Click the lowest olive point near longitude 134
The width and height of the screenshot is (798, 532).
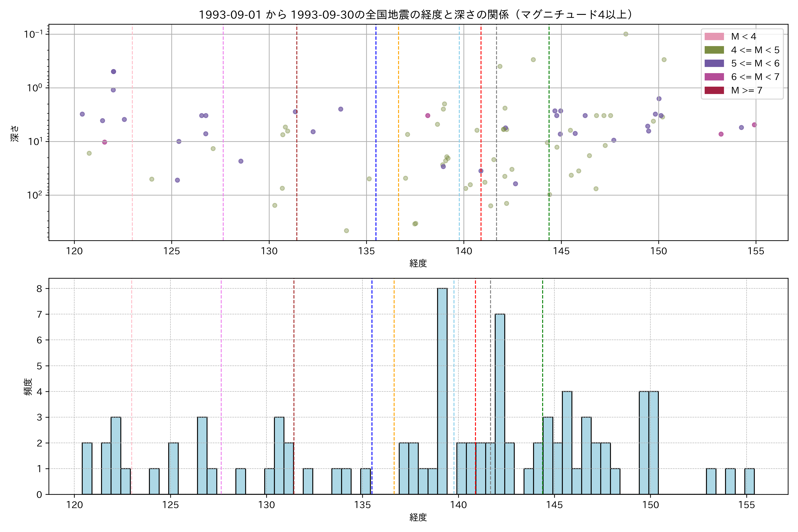[x=346, y=231]
